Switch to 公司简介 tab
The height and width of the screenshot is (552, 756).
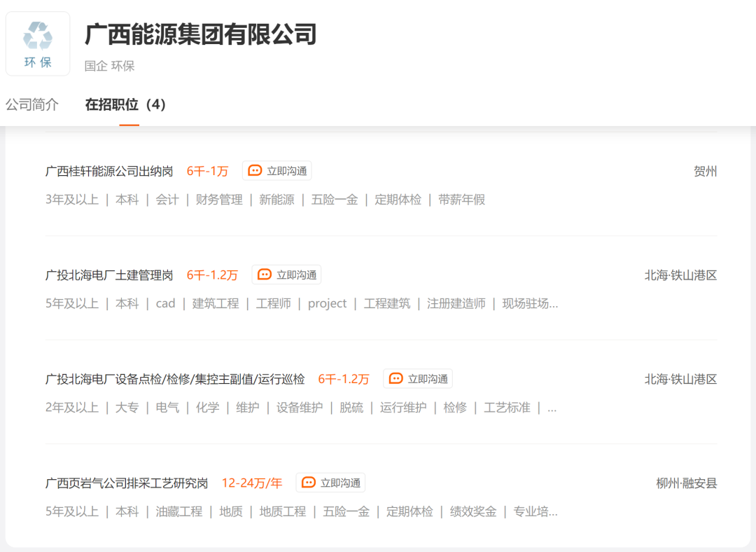pos(32,104)
